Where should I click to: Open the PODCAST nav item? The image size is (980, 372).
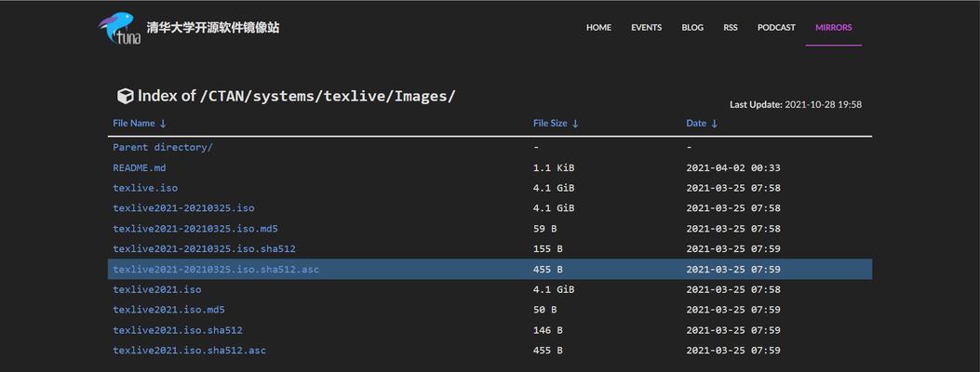coord(776,28)
